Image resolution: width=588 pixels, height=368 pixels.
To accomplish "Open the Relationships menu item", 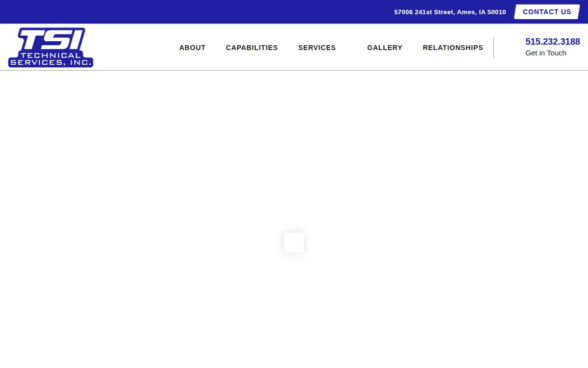I will (453, 48).
